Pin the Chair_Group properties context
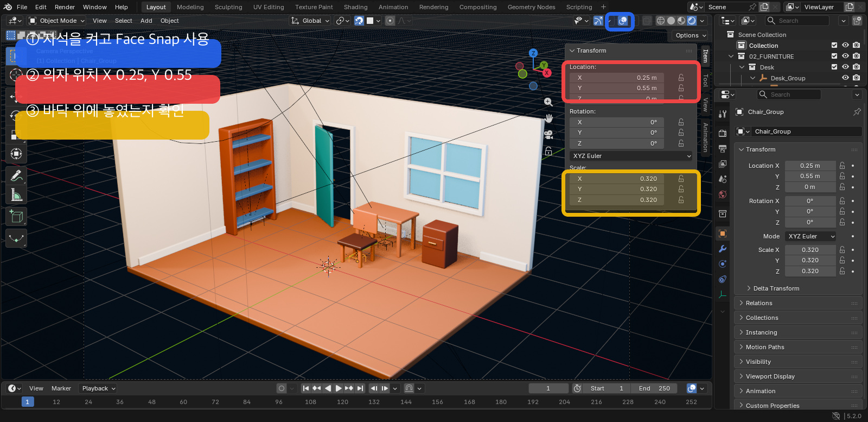This screenshot has height=422, width=868. tap(857, 112)
